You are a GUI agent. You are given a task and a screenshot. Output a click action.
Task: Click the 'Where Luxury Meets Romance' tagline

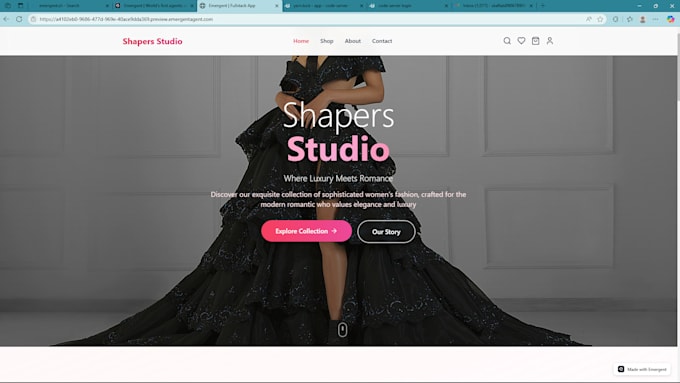(338, 178)
